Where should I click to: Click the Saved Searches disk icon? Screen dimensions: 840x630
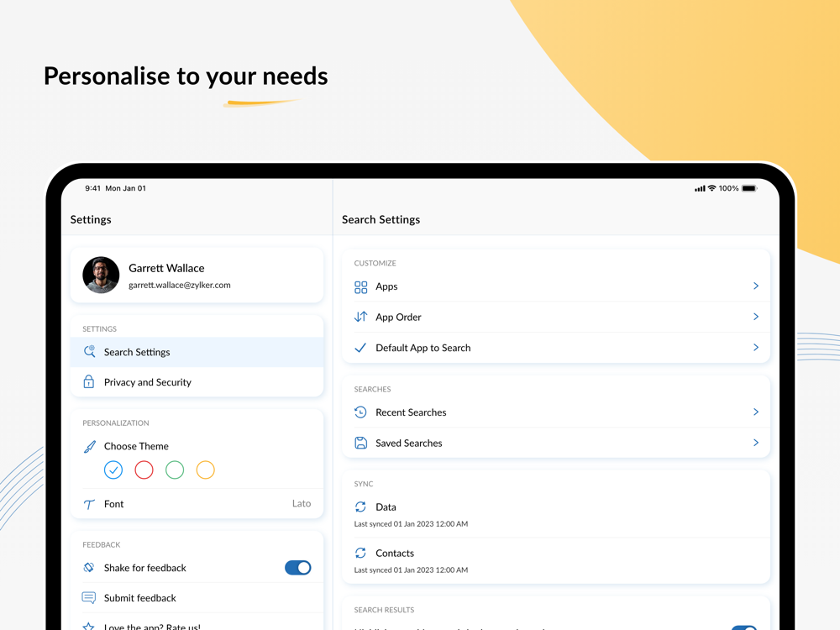[x=361, y=443]
